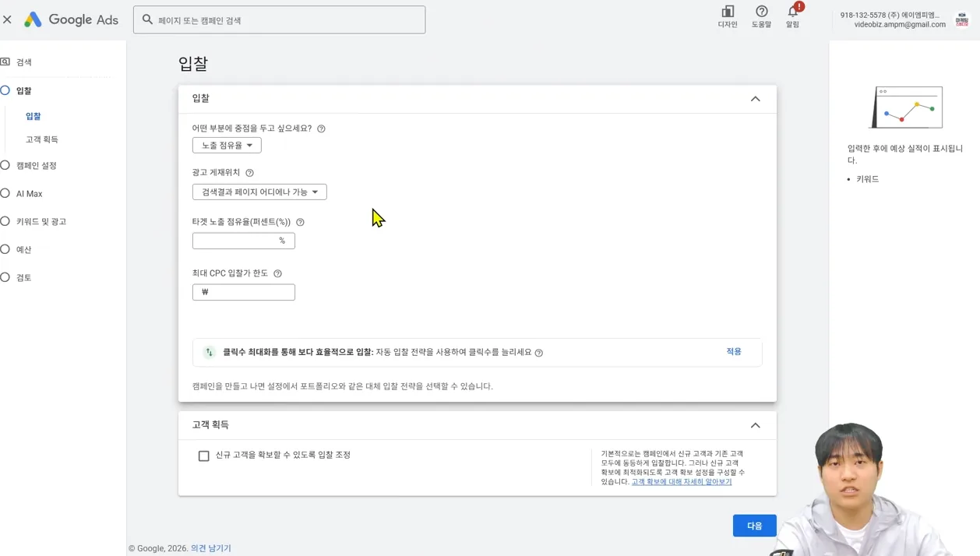980x556 pixels.
Task: Click the account avatar at top right
Action: click(962, 19)
